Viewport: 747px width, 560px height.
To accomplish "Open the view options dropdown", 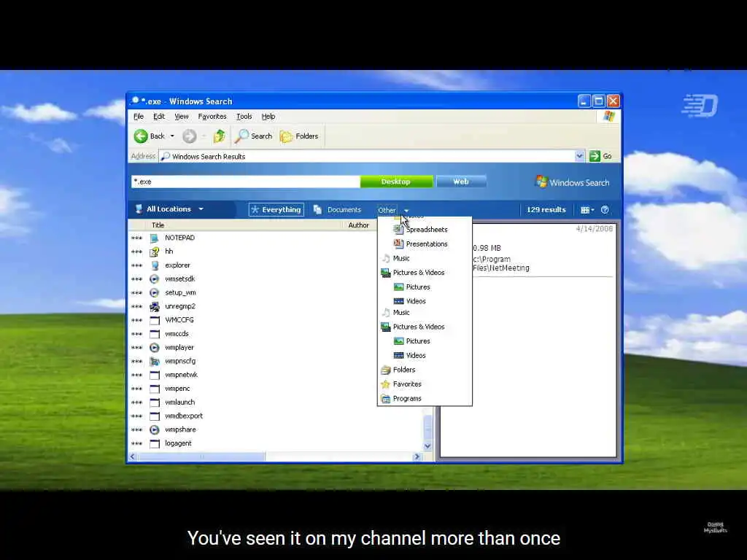I will 587,210.
